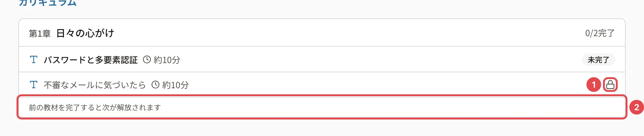Click the clock icon in the password lesson row
644x136 pixels.
pyautogui.click(x=147, y=59)
